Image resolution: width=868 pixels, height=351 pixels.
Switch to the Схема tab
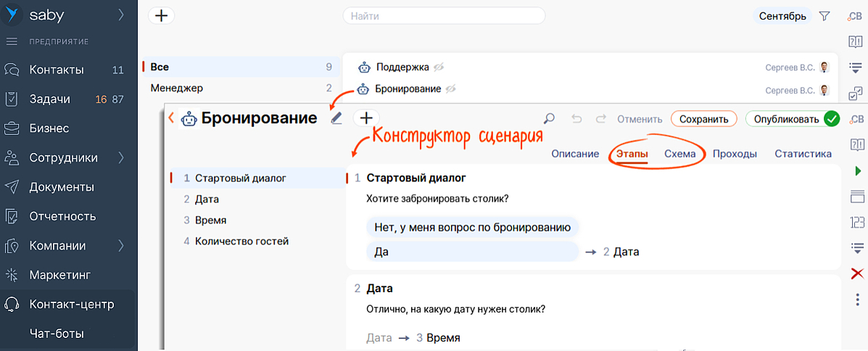click(679, 154)
